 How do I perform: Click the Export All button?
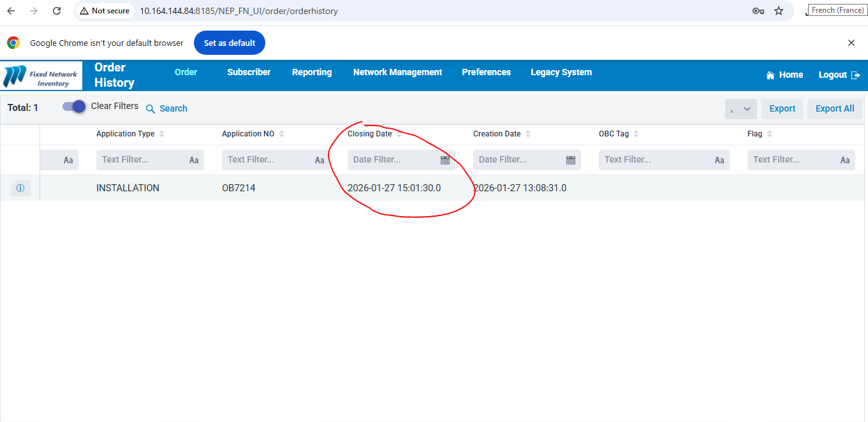point(834,108)
